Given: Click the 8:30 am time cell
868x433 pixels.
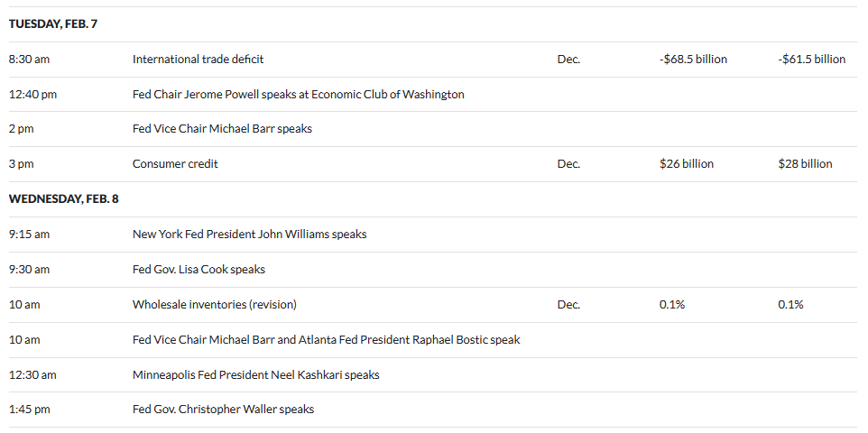Looking at the screenshot, I should [29, 60].
